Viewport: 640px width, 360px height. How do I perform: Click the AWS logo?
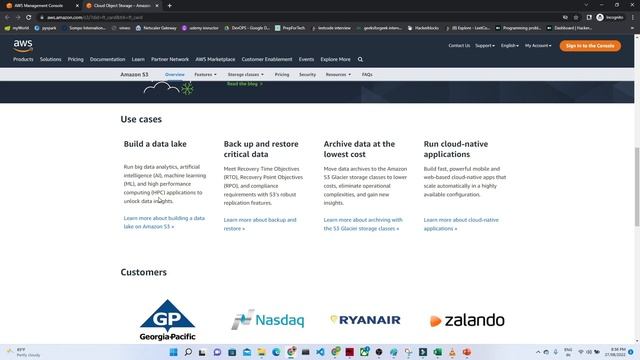pos(23,46)
